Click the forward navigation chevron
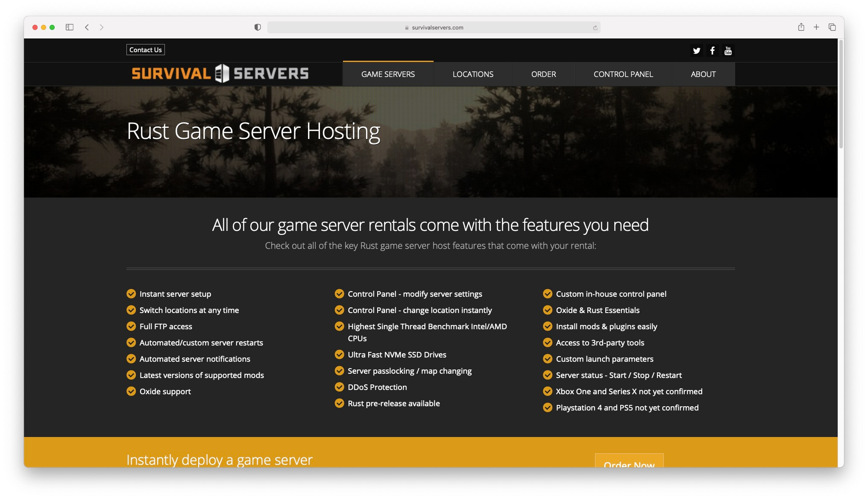Image resolution: width=868 pixels, height=499 pixels. coord(102,27)
